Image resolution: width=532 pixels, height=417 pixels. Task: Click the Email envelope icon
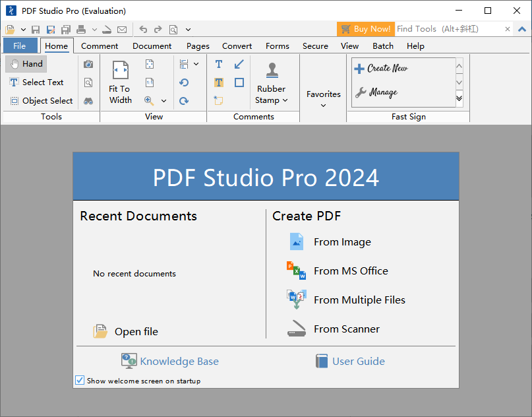(122, 30)
